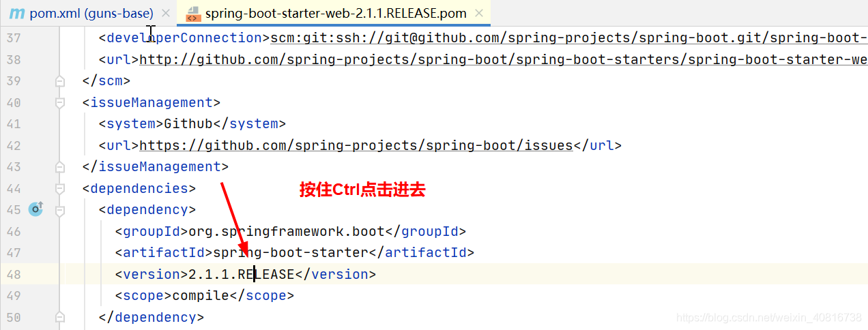Click the closing scm tag on line 39
Screen dimensions: 868x330
coord(106,80)
